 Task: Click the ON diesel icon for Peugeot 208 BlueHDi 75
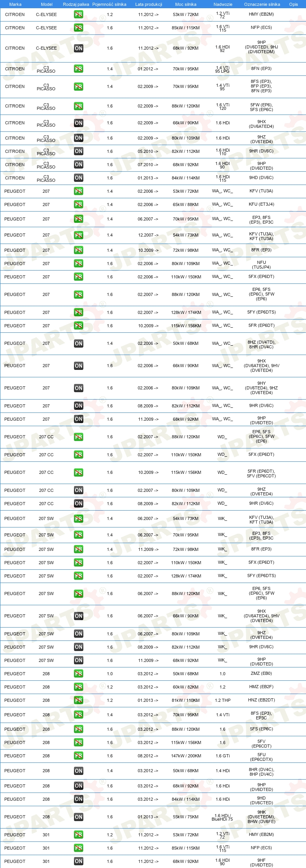click(79, 817)
